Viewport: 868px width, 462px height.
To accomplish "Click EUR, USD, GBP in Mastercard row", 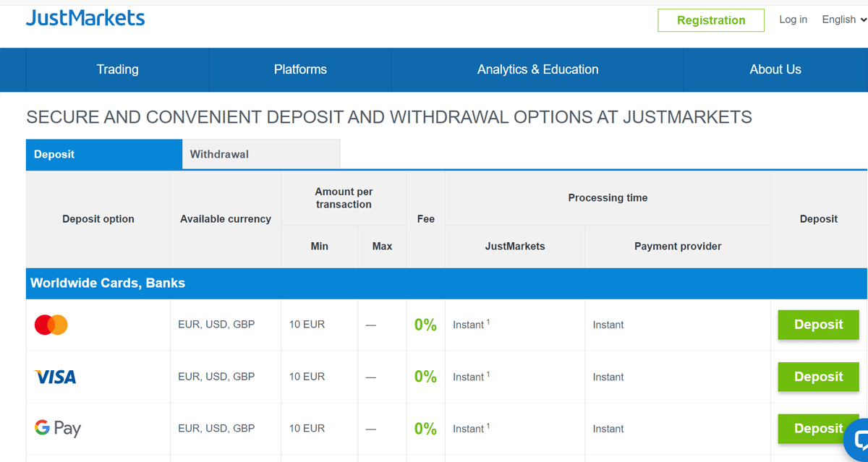I will point(216,325).
